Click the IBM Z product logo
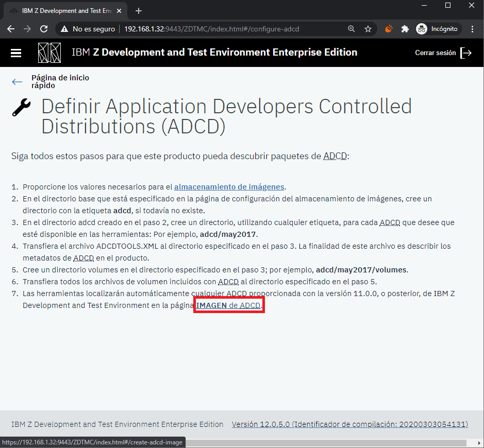Screen dimensions: 484x448 [49, 53]
